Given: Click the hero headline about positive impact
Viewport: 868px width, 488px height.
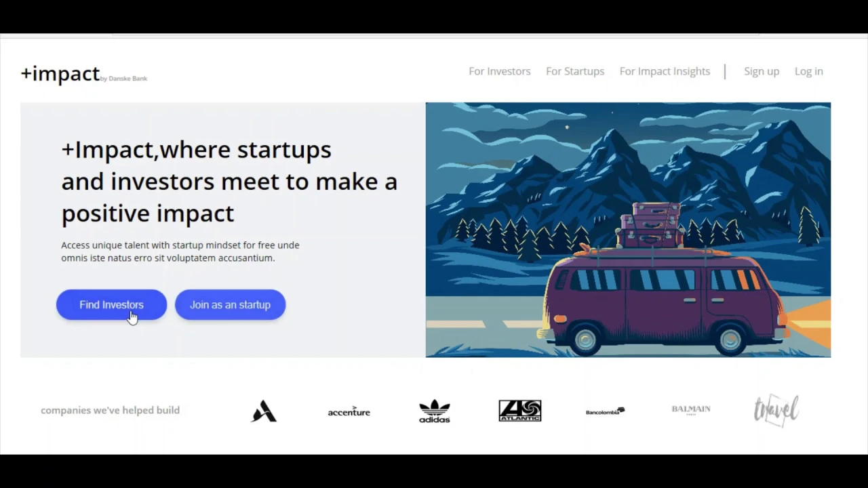Looking at the screenshot, I should click(229, 181).
